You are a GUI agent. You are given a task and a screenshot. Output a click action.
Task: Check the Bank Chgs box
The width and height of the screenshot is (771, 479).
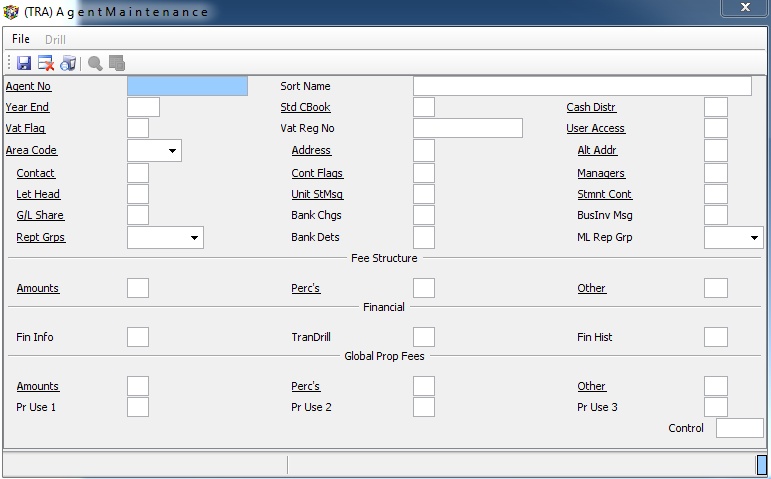[424, 215]
